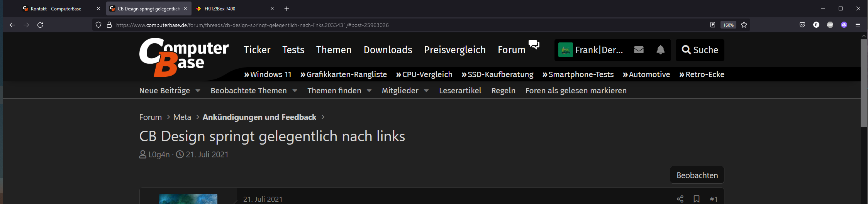
Task: Open Themen finden page
Action: tap(334, 91)
